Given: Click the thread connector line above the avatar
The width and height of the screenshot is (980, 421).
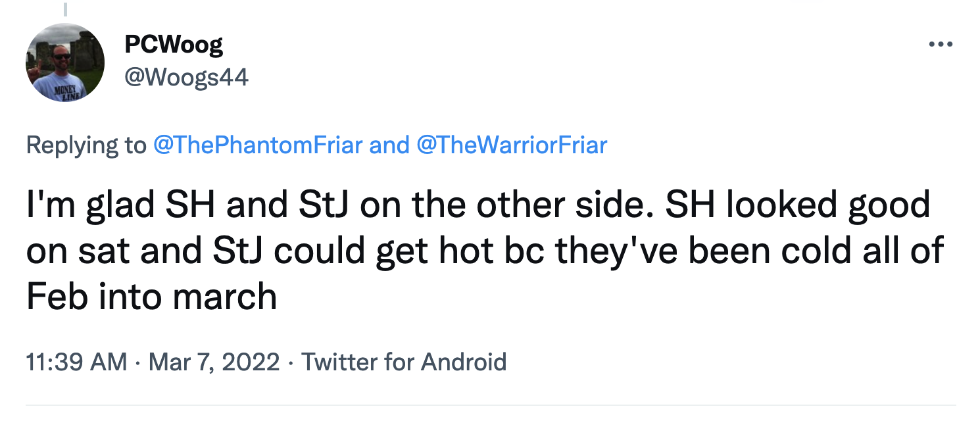Looking at the screenshot, I should click(65, 9).
